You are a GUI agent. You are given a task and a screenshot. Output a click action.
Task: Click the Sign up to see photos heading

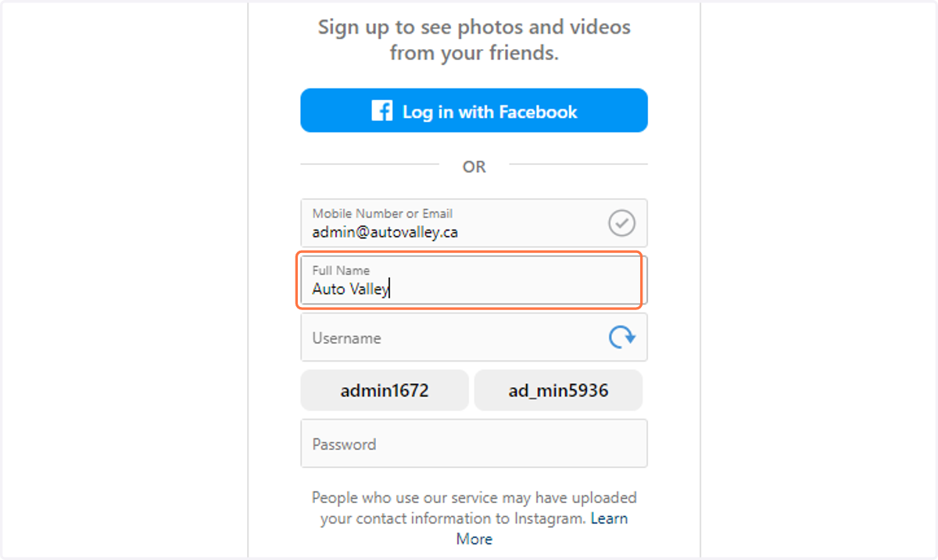point(474,27)
